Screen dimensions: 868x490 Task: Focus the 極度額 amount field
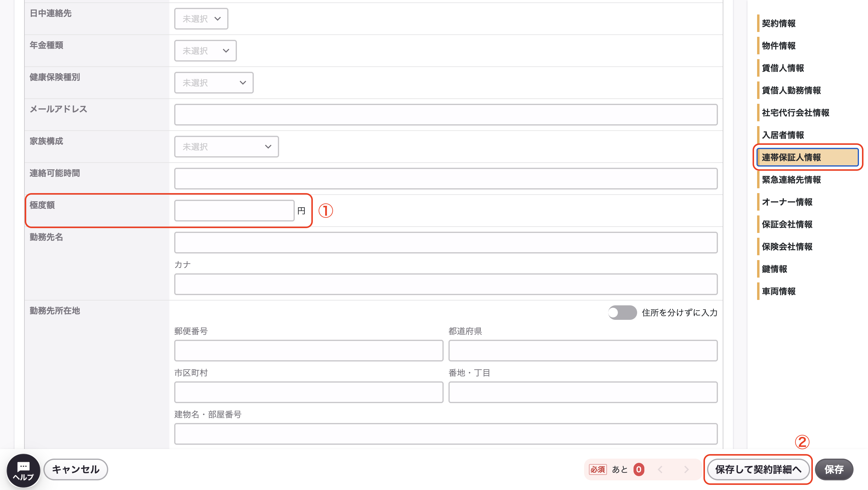(x=234, y=211)
